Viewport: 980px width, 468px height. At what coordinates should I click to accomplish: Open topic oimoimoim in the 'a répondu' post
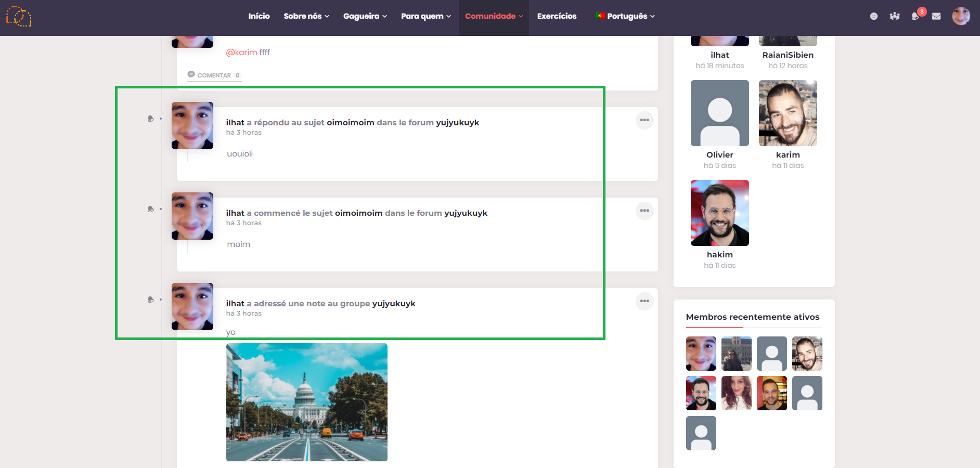point(351,123)
